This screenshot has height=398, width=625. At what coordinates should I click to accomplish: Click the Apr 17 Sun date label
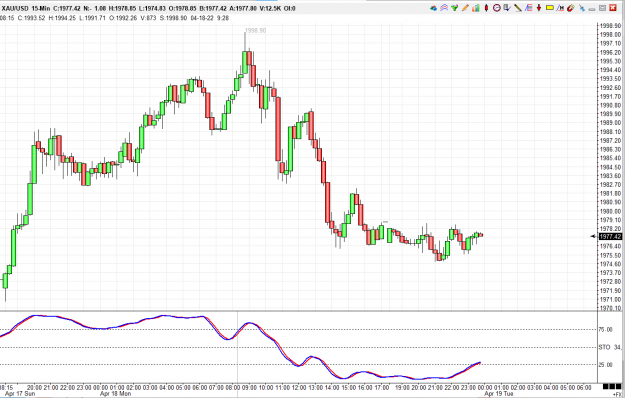(20, 394)
